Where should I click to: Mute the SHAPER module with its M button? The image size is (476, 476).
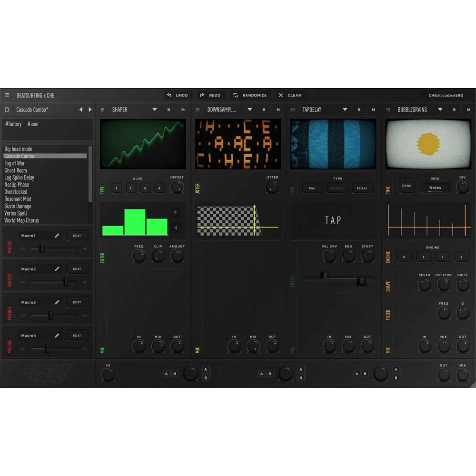tap(183, 109)
